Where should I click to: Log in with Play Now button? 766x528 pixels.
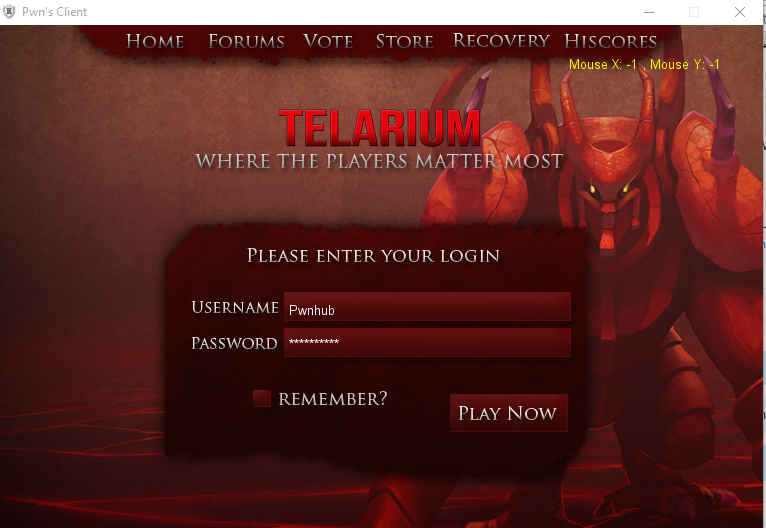coord(509,413)
